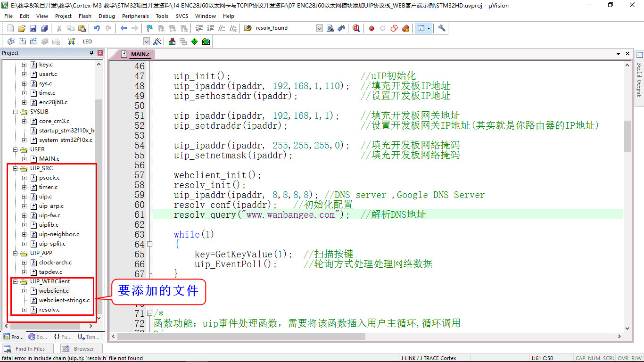Click the Save All icon
644x362 pixels.
point(44,28)
